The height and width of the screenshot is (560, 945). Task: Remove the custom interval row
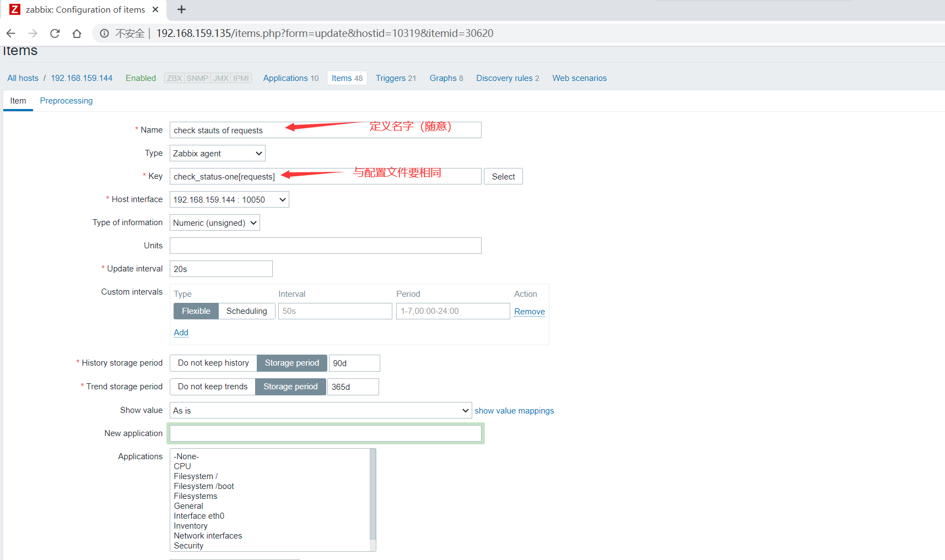[530, 312]
